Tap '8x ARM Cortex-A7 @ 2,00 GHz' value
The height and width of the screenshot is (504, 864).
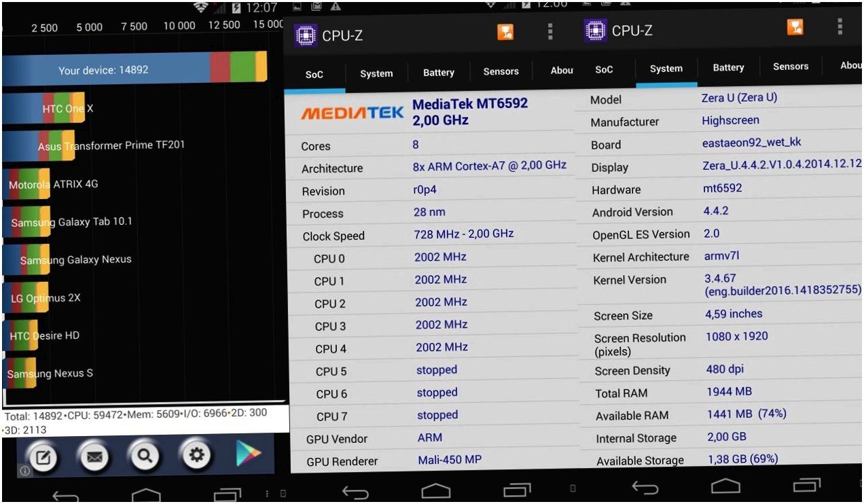(490, 166)
